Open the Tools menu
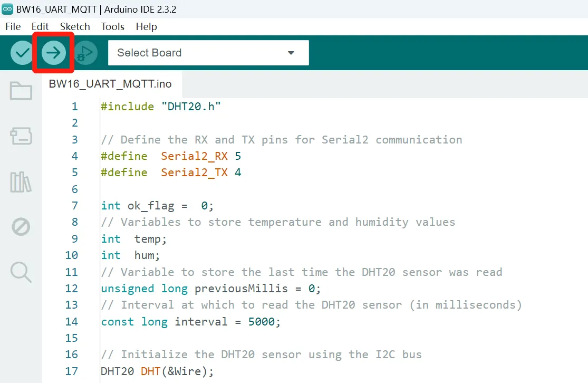Image resolution: width=588 pixels, height=383 pixels. pyautogui.click(x=113, y=26)
